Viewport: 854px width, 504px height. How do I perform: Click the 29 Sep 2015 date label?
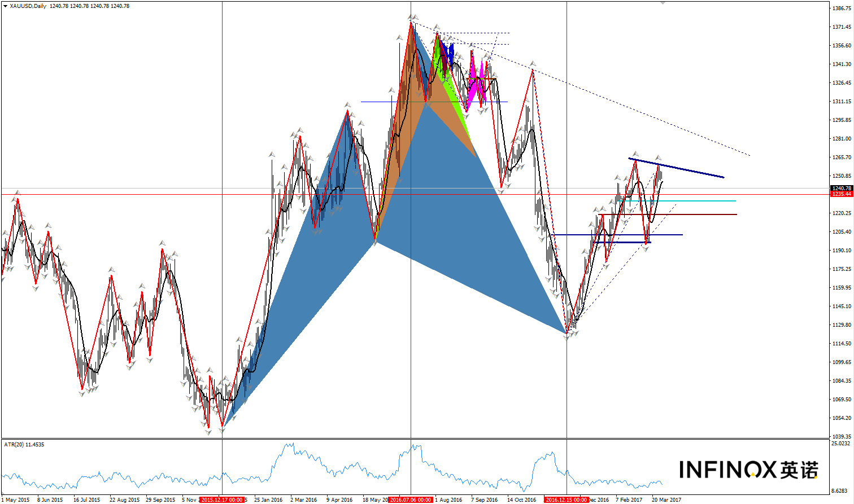coord(160,499)
